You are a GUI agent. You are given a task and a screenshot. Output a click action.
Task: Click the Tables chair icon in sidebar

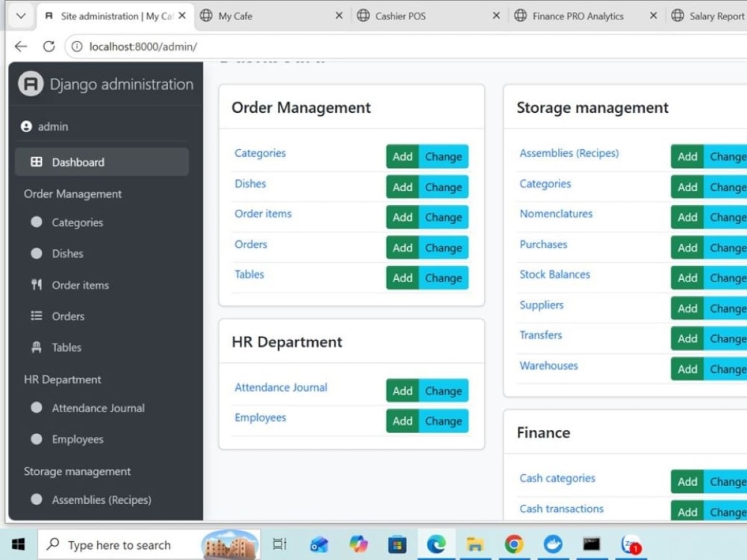pos(36,347)
